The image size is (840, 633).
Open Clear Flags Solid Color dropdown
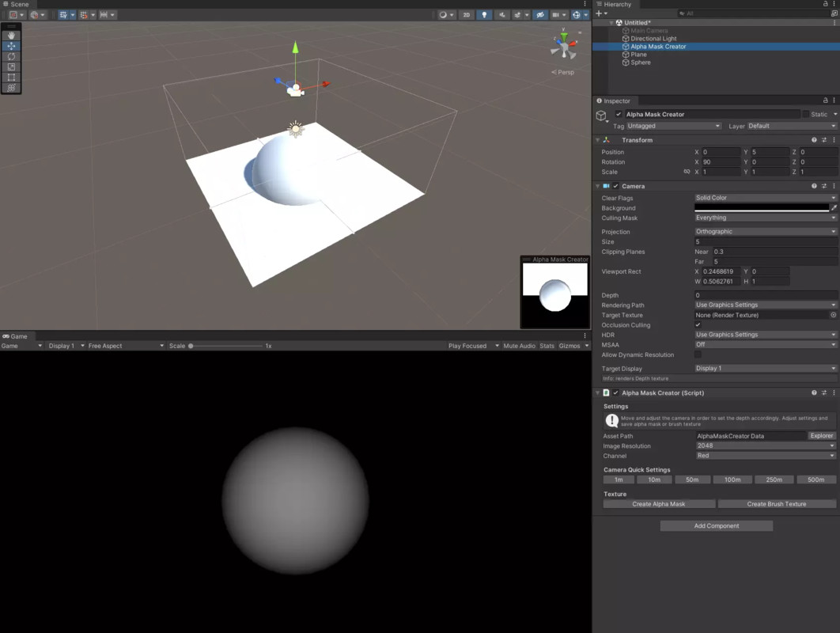pyautogui.click(x=765, y=198)
